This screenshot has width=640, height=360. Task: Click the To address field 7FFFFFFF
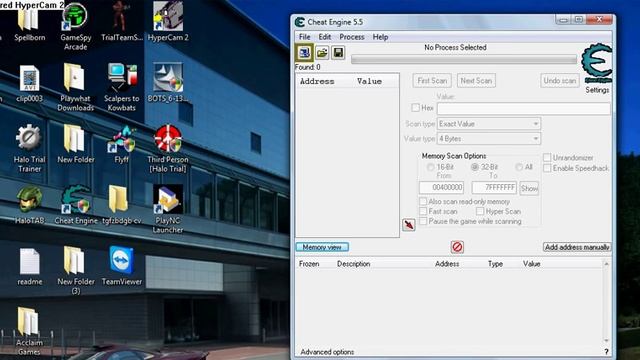pyautogui.click(x=494, y=188)
